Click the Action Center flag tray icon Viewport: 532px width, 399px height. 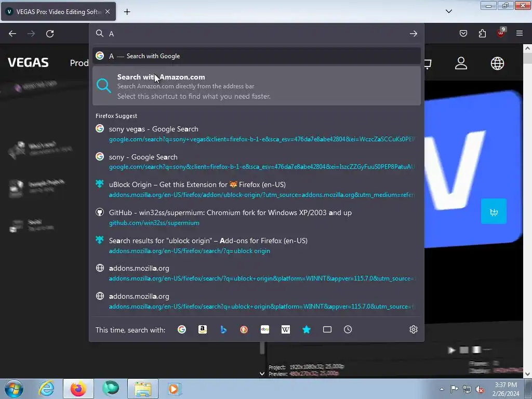pos(454,389)
